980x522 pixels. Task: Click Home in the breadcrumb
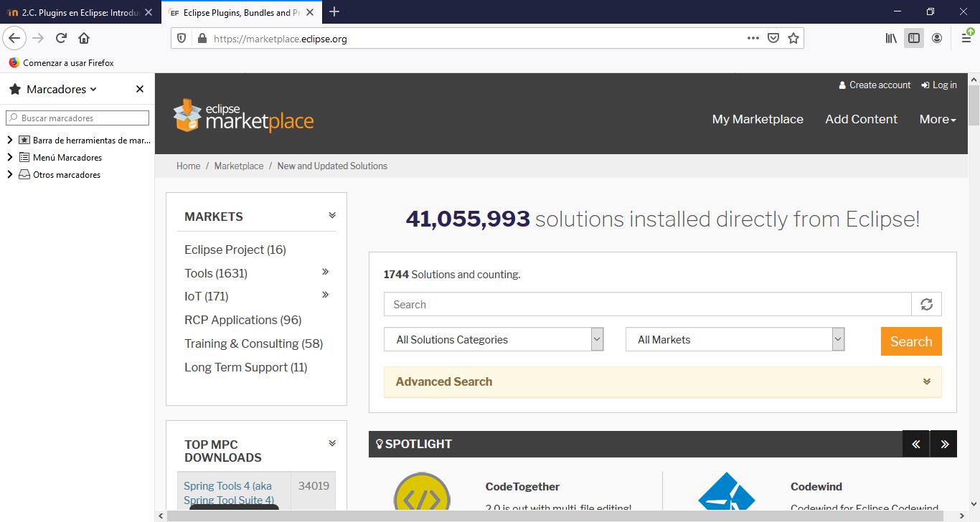click(x=188, y=166)
